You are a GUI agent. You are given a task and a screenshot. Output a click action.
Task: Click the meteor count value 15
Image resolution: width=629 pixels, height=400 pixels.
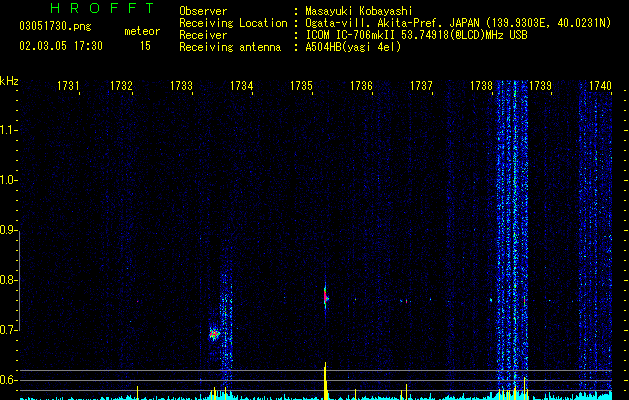(145, 46)
